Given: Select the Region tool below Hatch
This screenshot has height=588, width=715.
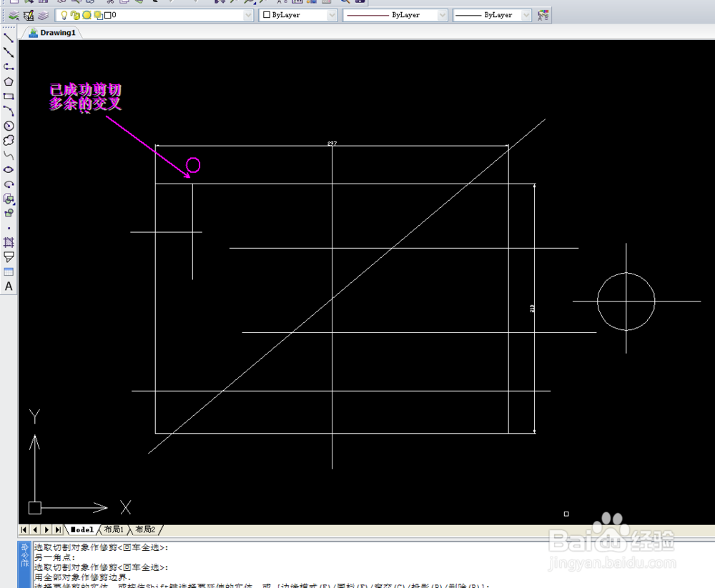Looking at the screenshot, I should coord(8,257).
